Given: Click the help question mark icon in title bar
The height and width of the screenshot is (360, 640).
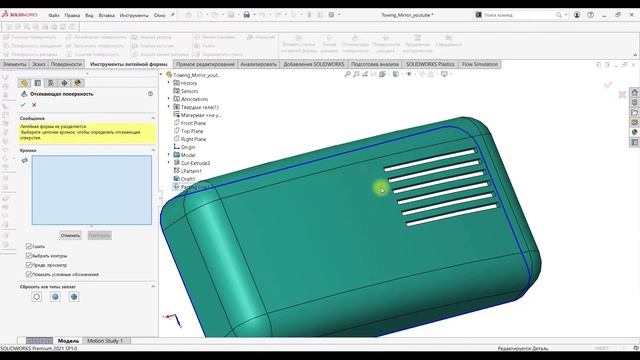Looking at the screenshot, I should (x=591, y=15).
